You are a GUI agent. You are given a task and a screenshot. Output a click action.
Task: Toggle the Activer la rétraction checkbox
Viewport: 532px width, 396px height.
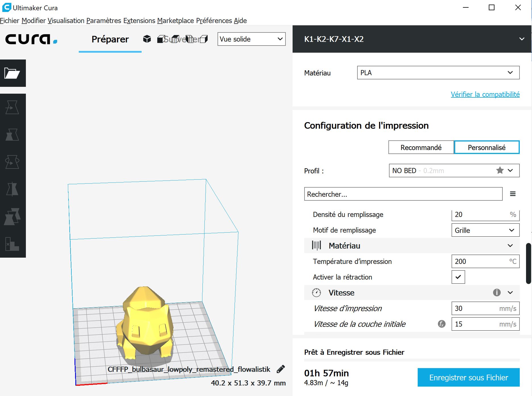pyautogui.click(x=458, y=277)
